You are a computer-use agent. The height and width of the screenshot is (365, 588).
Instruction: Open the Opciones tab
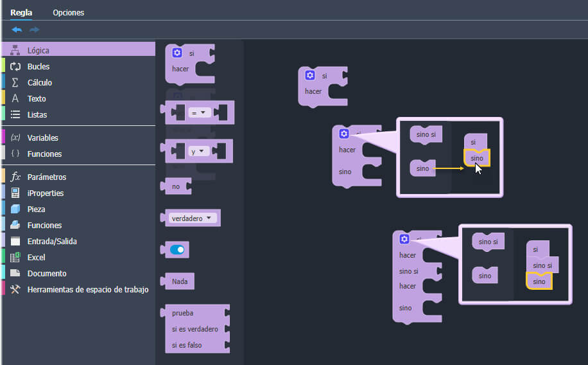68,12
